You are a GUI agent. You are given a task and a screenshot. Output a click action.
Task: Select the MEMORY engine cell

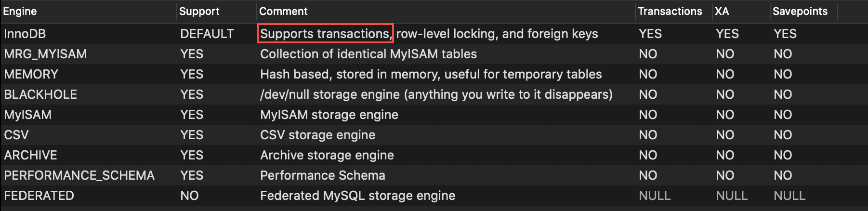[x=31, y=74]
